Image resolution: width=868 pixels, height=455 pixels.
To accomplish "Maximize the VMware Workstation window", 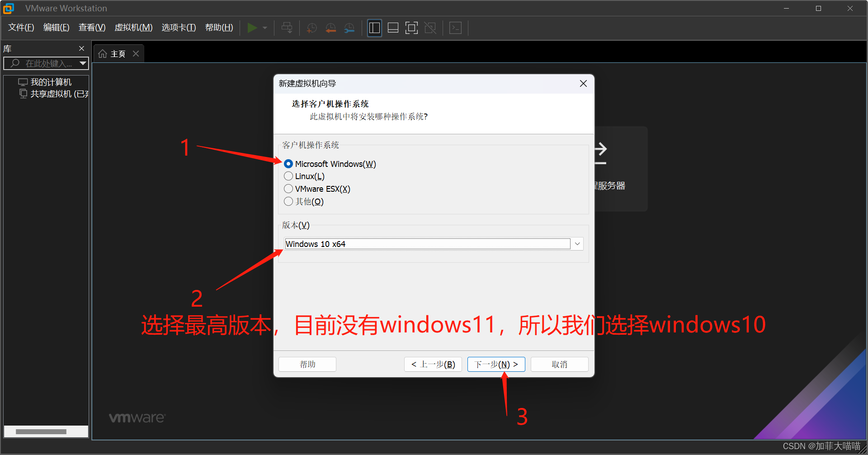I will pos(818,8).
